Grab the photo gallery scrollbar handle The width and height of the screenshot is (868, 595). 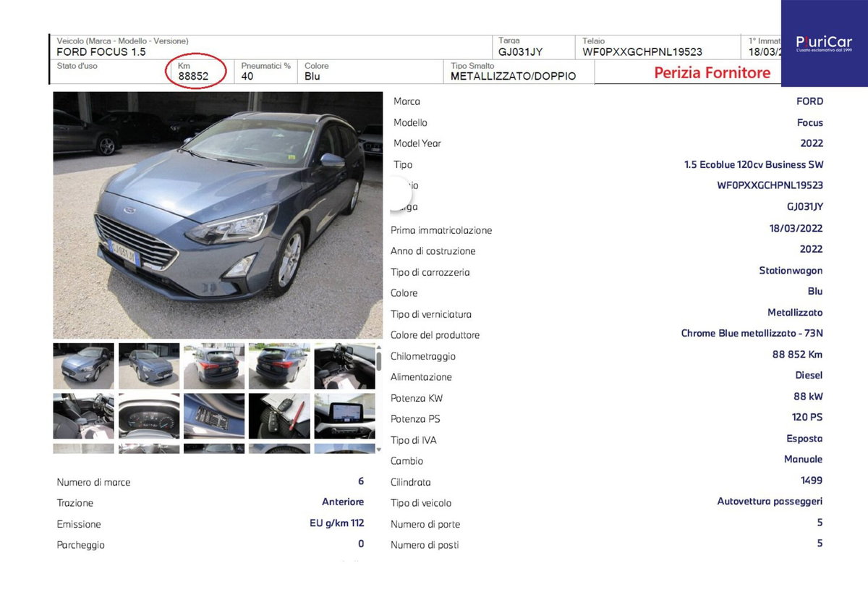(378, 361)
